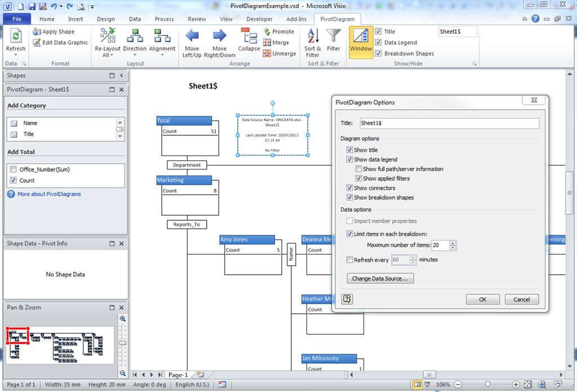Enable Show full path/server information
The height and width of the screenshot is (392, 577).
pyautogui.click(x=357, y=168)
